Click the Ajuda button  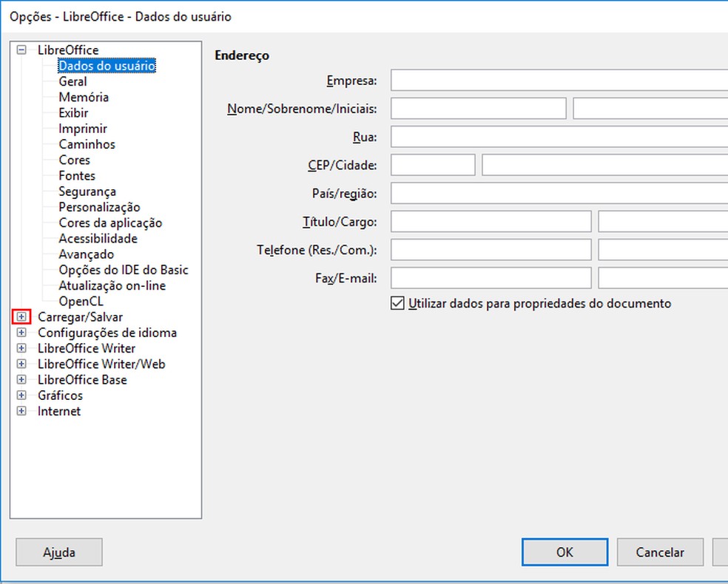pos(59,552)
